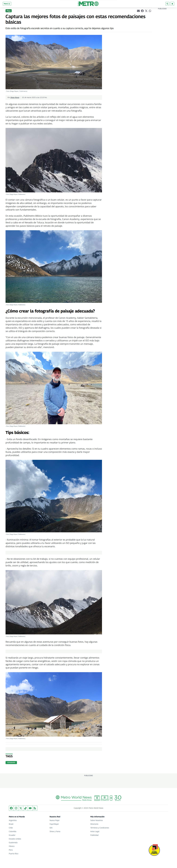Share article on Facebook icon
The height and width of the screenshot is (868, 177).
tap(142, 11)
